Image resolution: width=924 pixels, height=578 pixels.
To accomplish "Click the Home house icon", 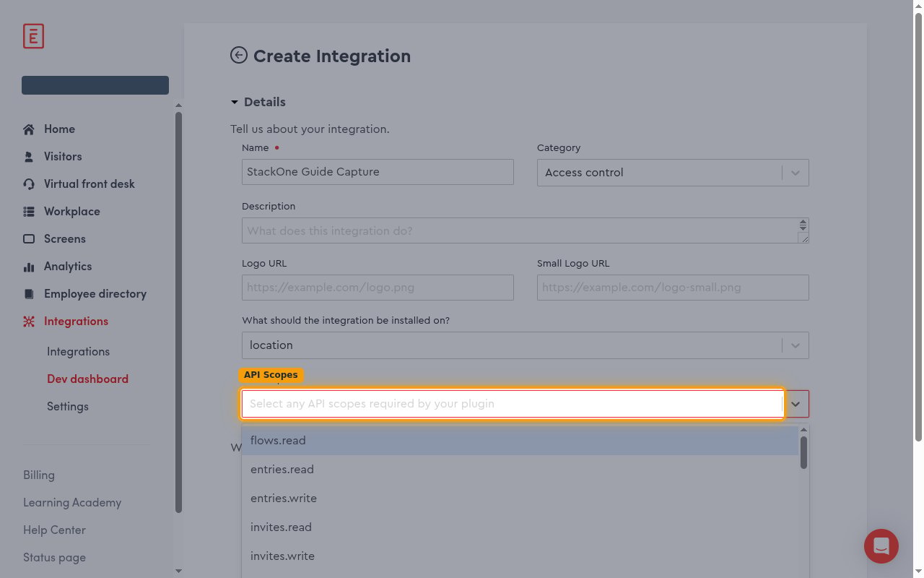I will coord(29,129).
